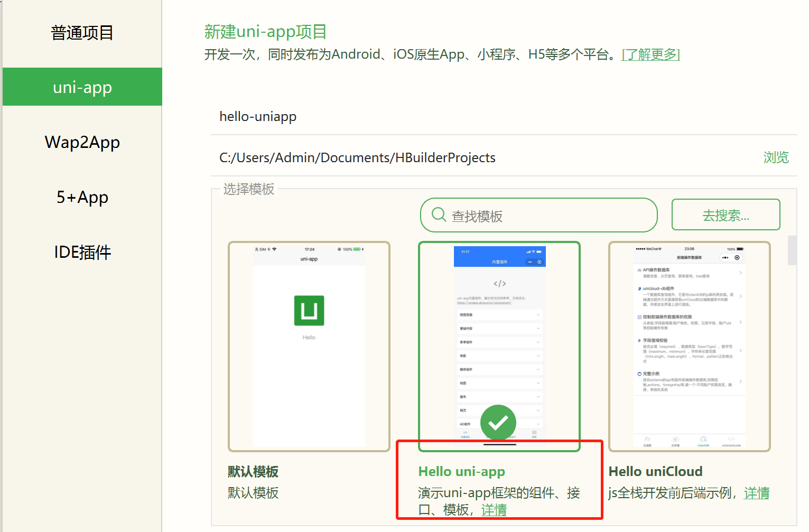Select the Hello uniCloud template thumbnail
Viewport: 809px width, 532px height.
[x=689, y=347]
